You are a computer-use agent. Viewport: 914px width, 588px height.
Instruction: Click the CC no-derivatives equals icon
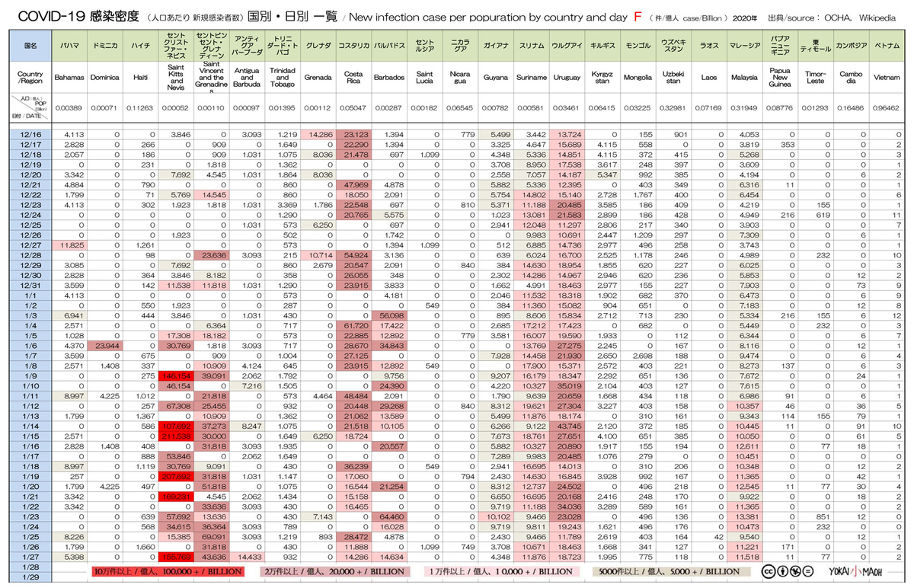click(808, 572)
